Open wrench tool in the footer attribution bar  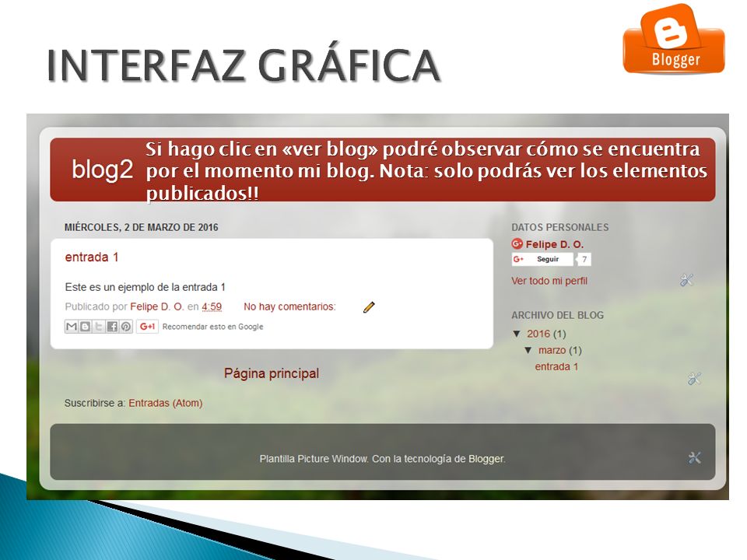695,457
